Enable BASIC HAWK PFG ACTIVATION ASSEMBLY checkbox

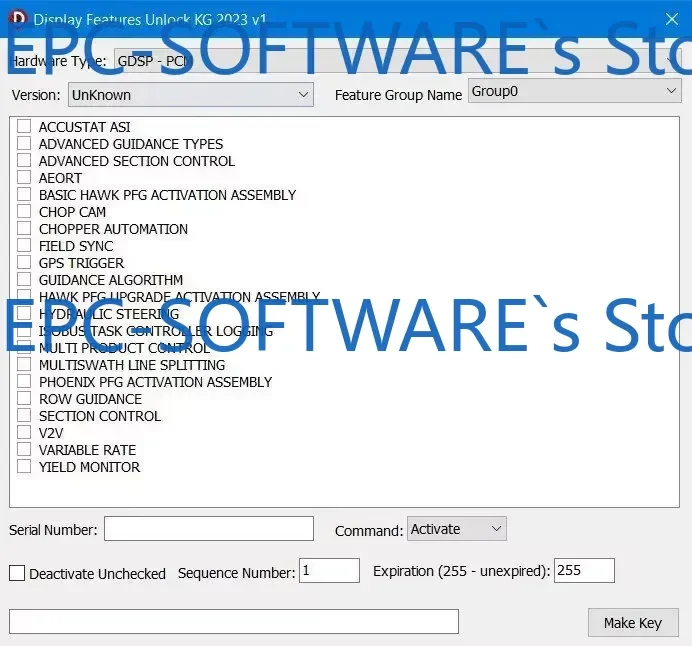pyautogui.click(x=24, y=194)
